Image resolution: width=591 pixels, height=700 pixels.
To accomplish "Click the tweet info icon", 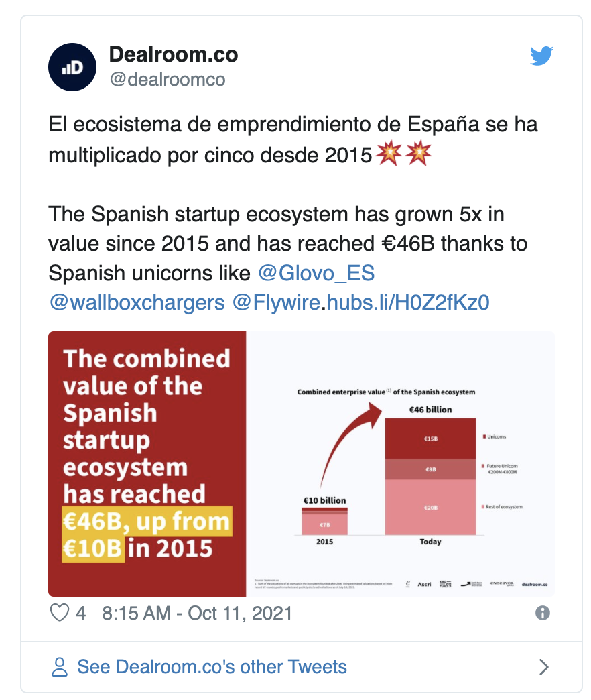I will pyautogui.click(x=543, y=613).
